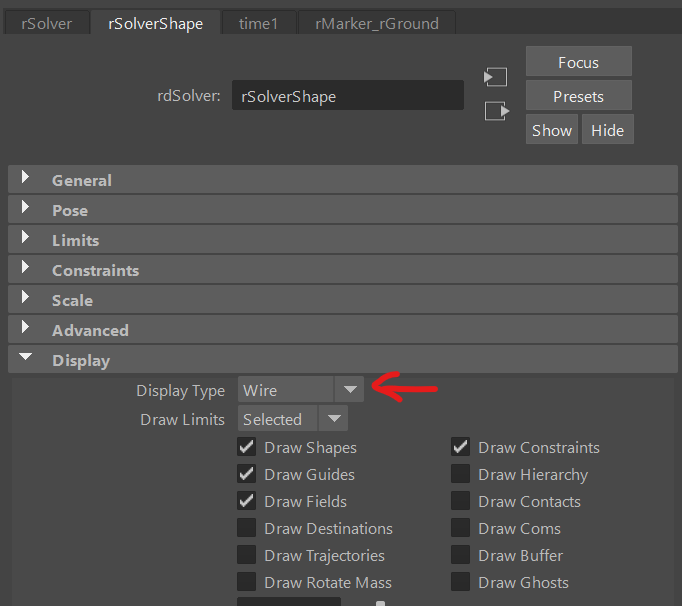This screenshot has height=606, width=682.
Task: Click the Focus button
Action: 578,62
